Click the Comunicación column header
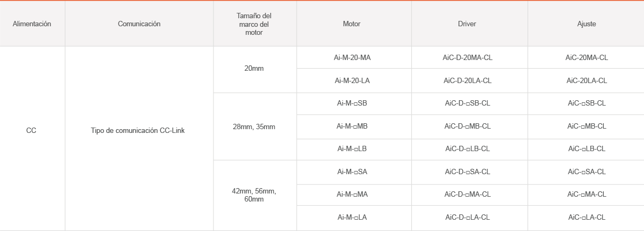The width and height of the screenshot is (644, 231). click(x=139, y=24)
